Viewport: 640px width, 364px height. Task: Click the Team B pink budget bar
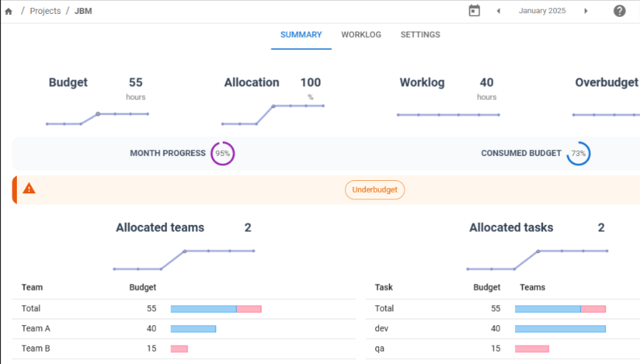pyautogui.click(x=179, y=349)
